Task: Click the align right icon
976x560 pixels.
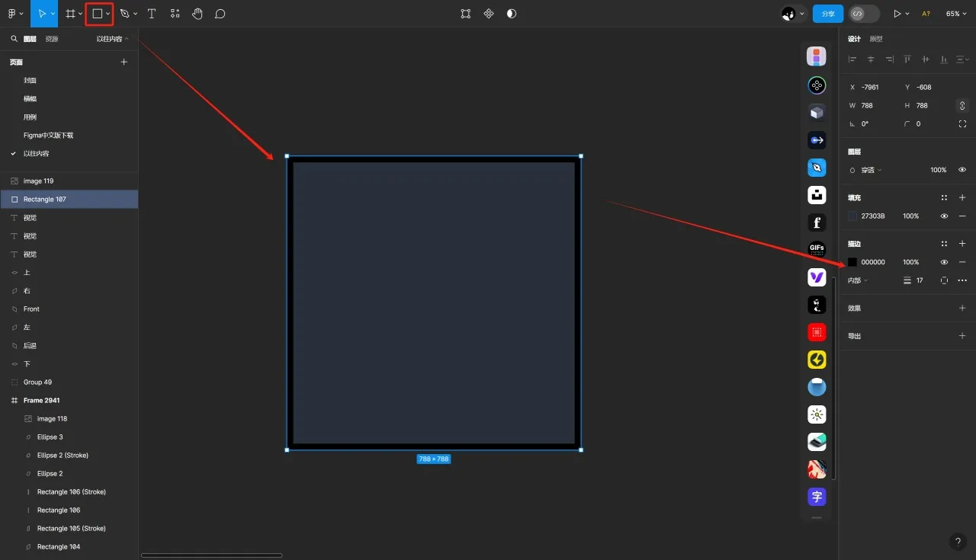Action: 889,59
